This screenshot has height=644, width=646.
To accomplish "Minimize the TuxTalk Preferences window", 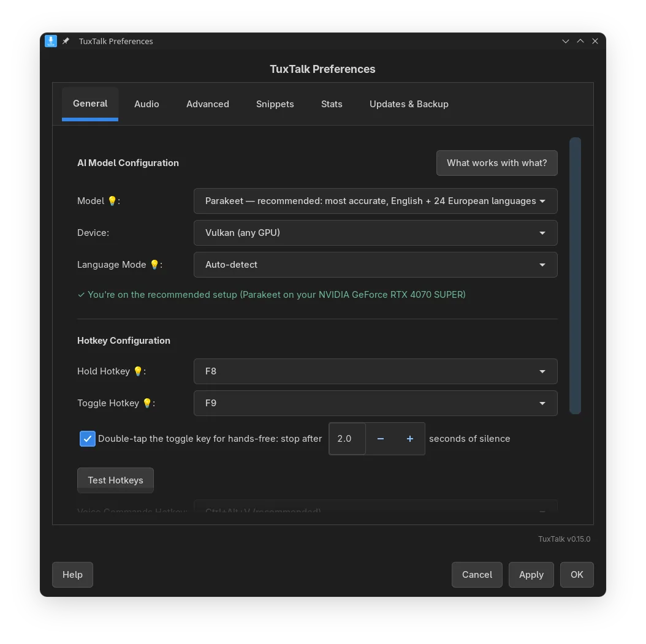I will [566, 41].
